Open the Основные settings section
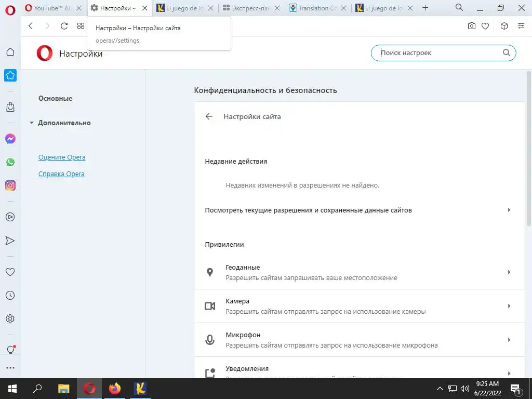 click(x=55, y=98)
